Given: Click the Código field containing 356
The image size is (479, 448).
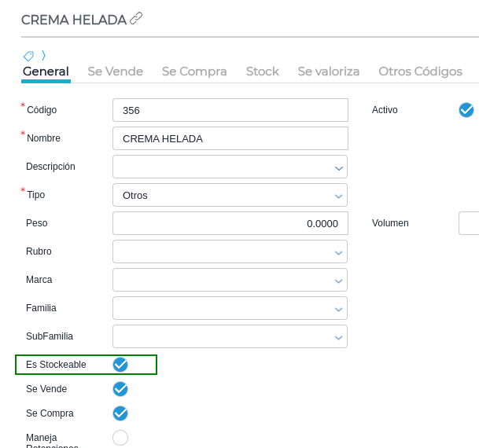Looking at the screenshot, I should (230, 110).
